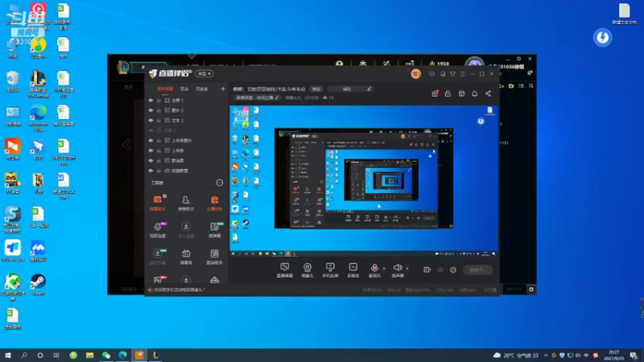Start recording with the camcorder icon
Screen dimensions: 644x362
[x=427, y=269]
